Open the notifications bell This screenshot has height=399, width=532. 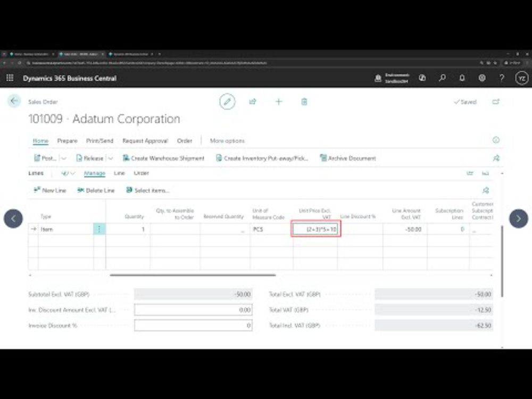click(462, 78)
